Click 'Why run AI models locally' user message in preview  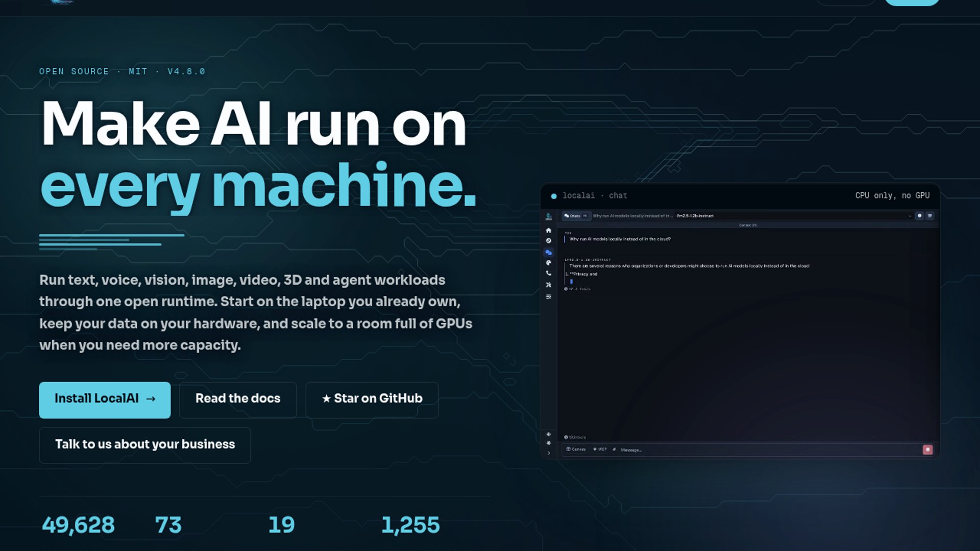pos(620,239)
